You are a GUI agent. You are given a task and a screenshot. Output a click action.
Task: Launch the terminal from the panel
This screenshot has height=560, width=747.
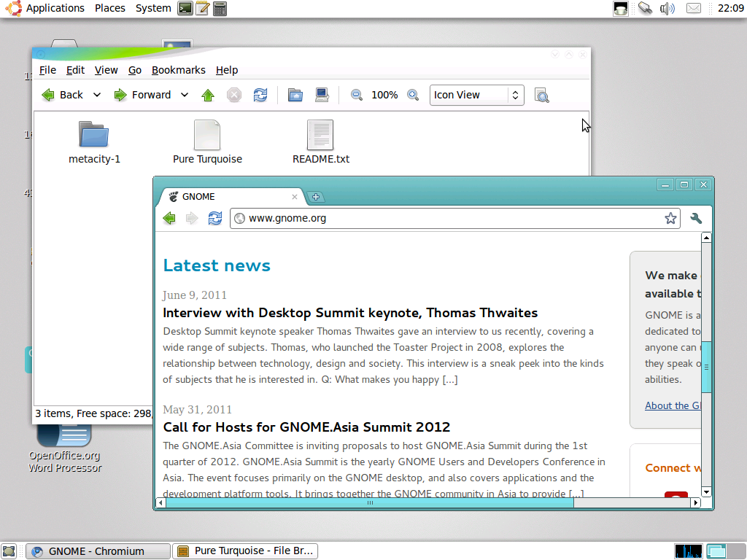185,8
